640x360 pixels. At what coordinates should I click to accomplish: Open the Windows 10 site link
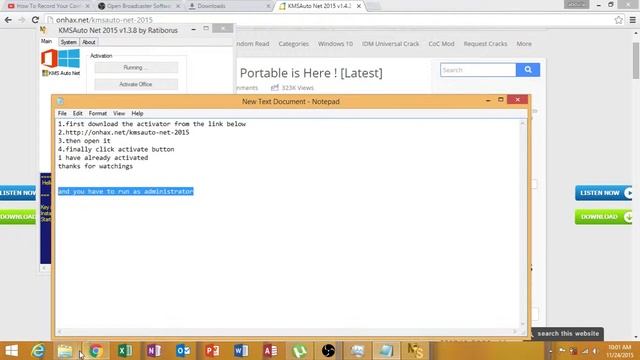point(335,44)
